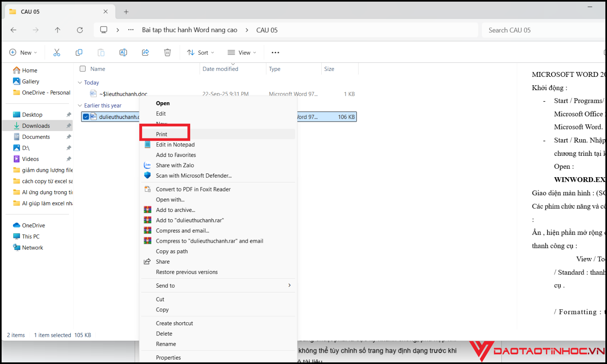Collapse the Earlier this year group
Screen dimensions: 607x364
(x=80, y=106)
